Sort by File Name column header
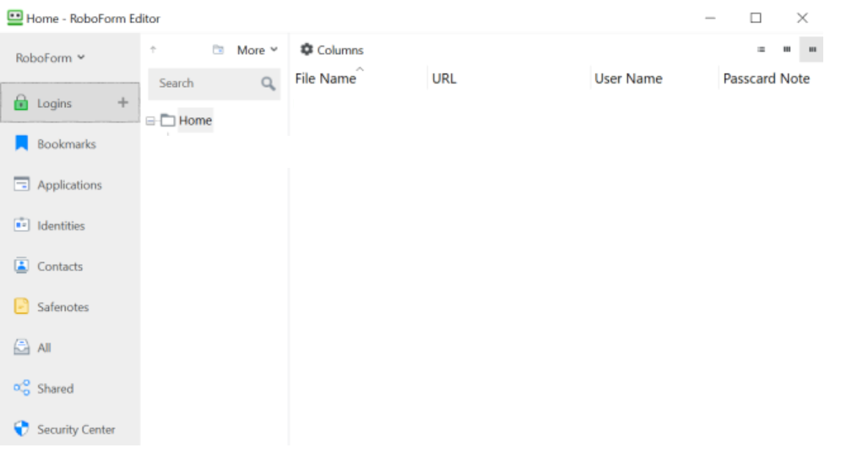 (326, 78)
